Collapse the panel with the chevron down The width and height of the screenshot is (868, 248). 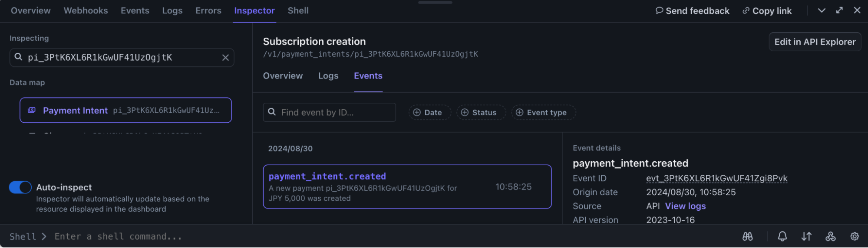pos(822,10)
